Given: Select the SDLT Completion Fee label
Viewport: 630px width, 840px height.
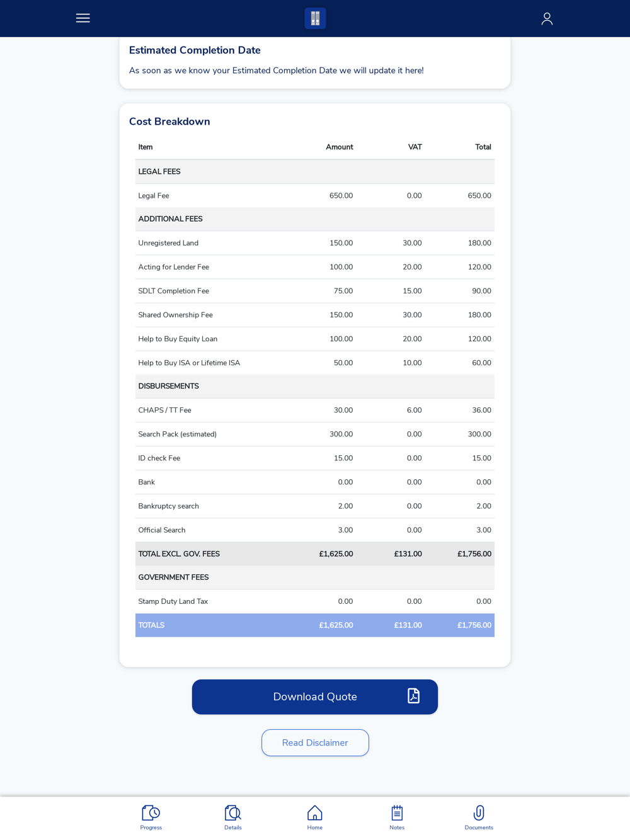Looking at the screenshot, I should point(174,291).
